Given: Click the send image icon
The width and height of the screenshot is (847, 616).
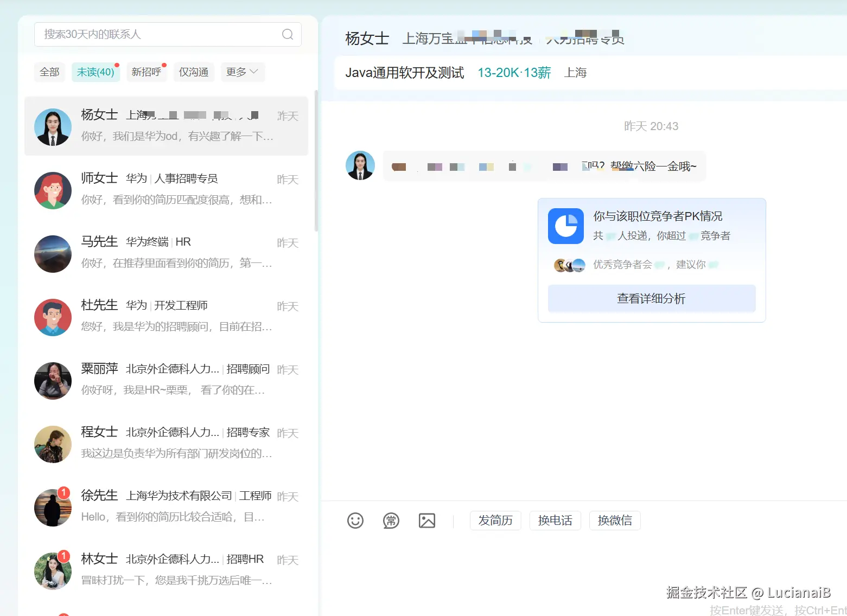Looking at the screenshot, I should (x=427, y=521).
